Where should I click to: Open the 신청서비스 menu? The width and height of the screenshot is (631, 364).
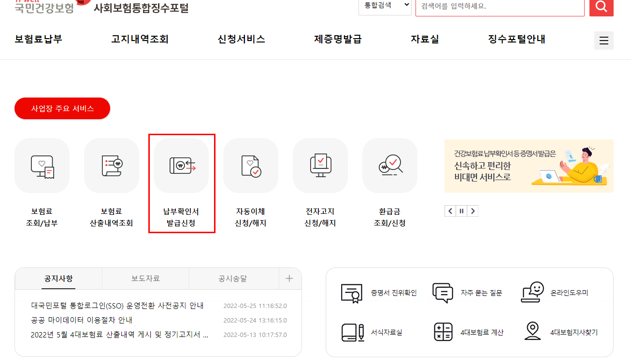pos(242,40)
